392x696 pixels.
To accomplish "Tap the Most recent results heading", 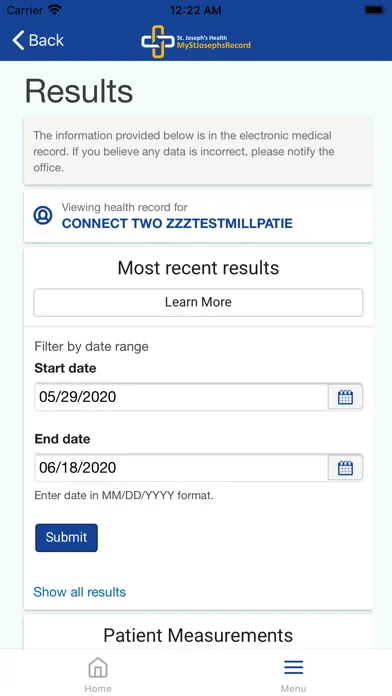I will (198, 268).
